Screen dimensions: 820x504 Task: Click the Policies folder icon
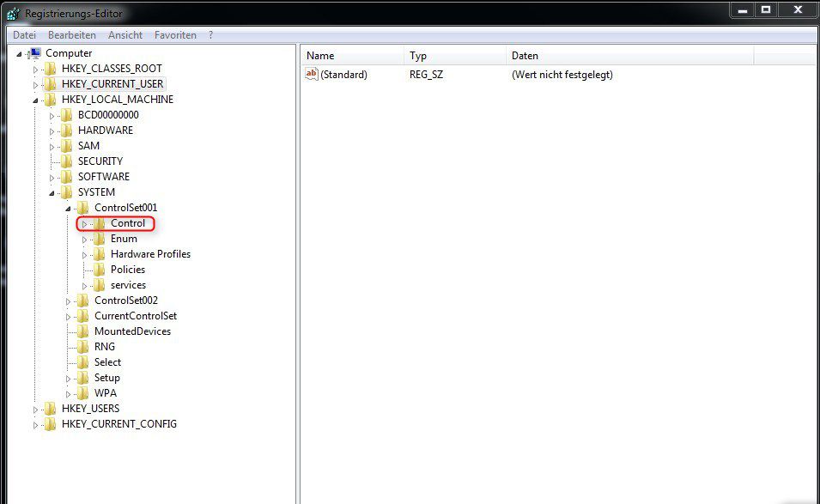click(99, 270)
